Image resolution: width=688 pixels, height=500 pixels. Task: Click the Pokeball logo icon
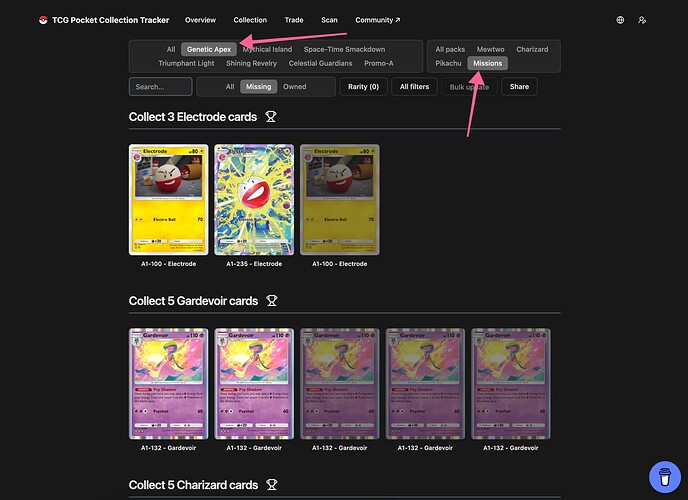42,20
